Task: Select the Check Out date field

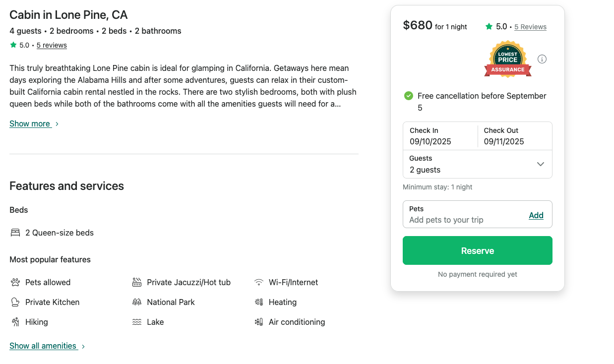Action: click(x=514, y=136)
